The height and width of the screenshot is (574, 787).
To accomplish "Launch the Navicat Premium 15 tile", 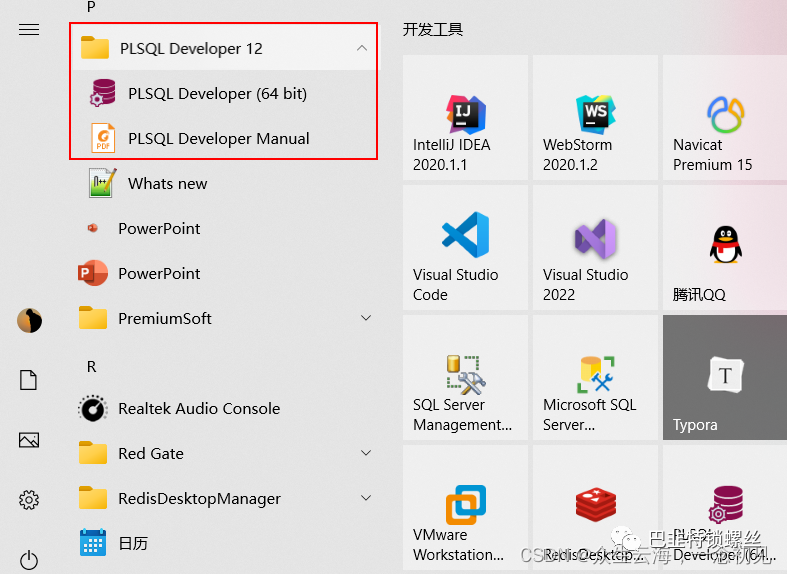I will click(x=725, y=117).
